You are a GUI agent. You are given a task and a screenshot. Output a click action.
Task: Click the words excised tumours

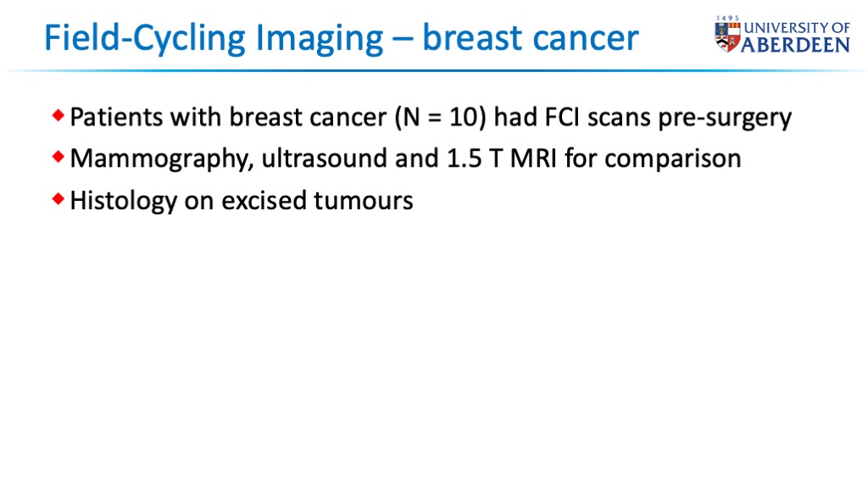(317, 200)
